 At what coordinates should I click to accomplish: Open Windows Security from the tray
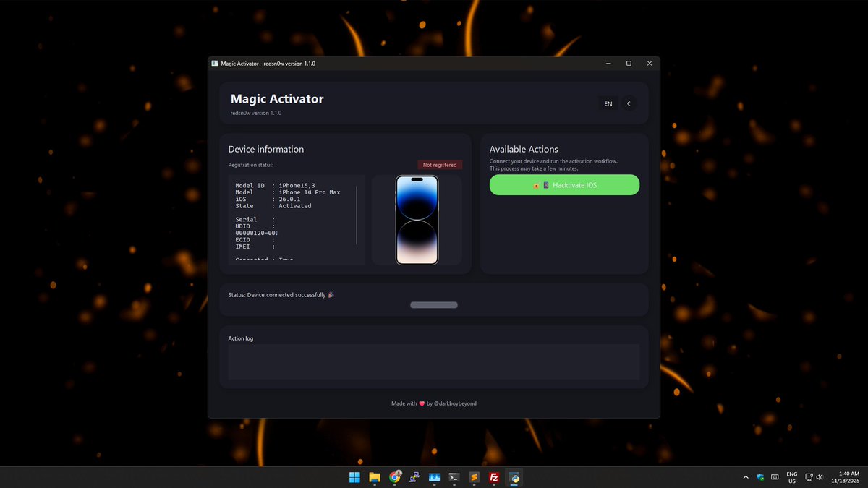[x=760, y=477]
